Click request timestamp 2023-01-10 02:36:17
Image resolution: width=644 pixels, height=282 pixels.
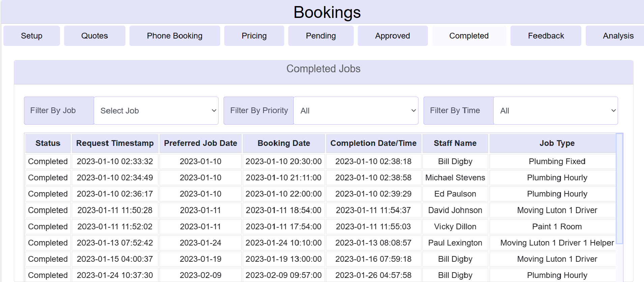click(115, 194)
